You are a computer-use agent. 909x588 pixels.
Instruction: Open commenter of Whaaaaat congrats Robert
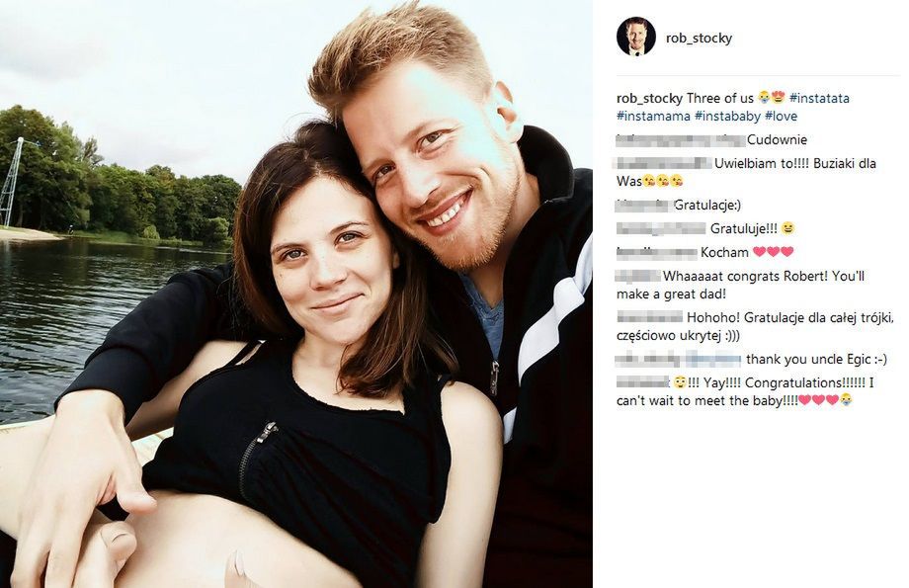(638, 276)
